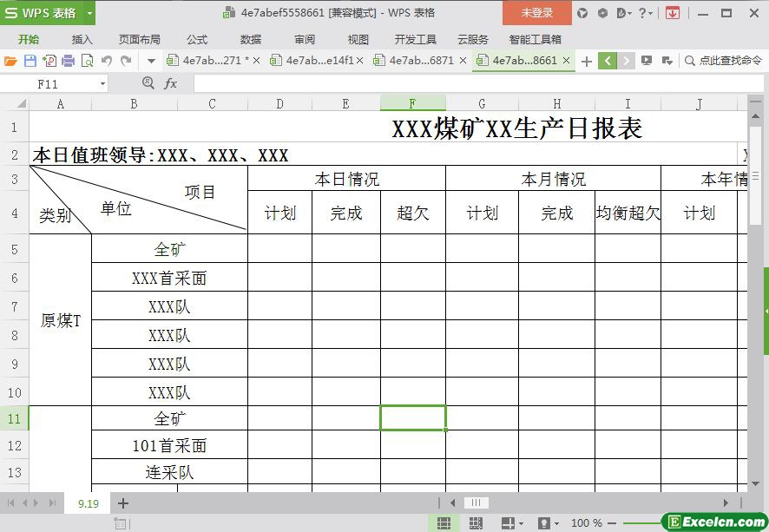Expand the Name Box dropdown showing F11
This screenshot has width=769, height=532.
click(102, 84)
